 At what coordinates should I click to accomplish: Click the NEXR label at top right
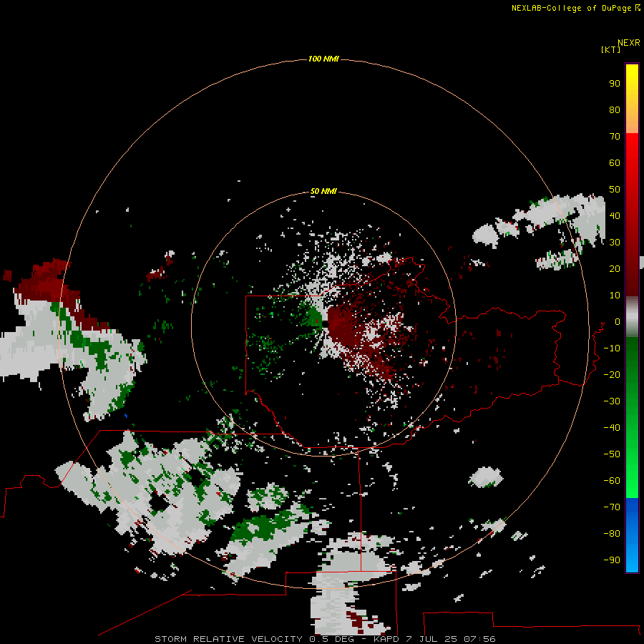629,43
